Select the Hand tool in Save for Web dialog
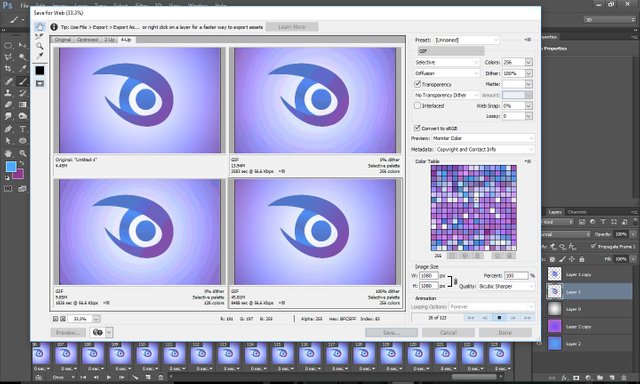 click(40, 27)
